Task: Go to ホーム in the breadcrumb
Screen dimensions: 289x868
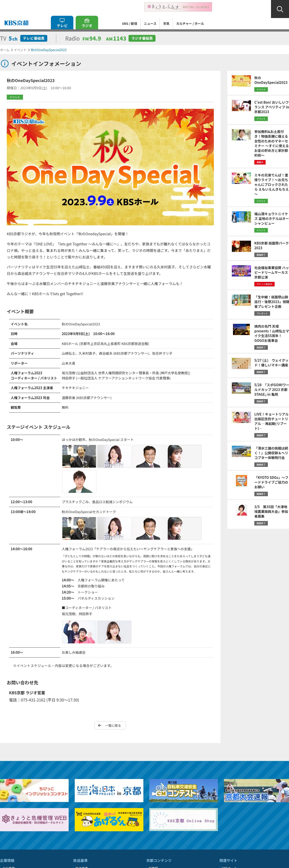Action: click(5, 50)
